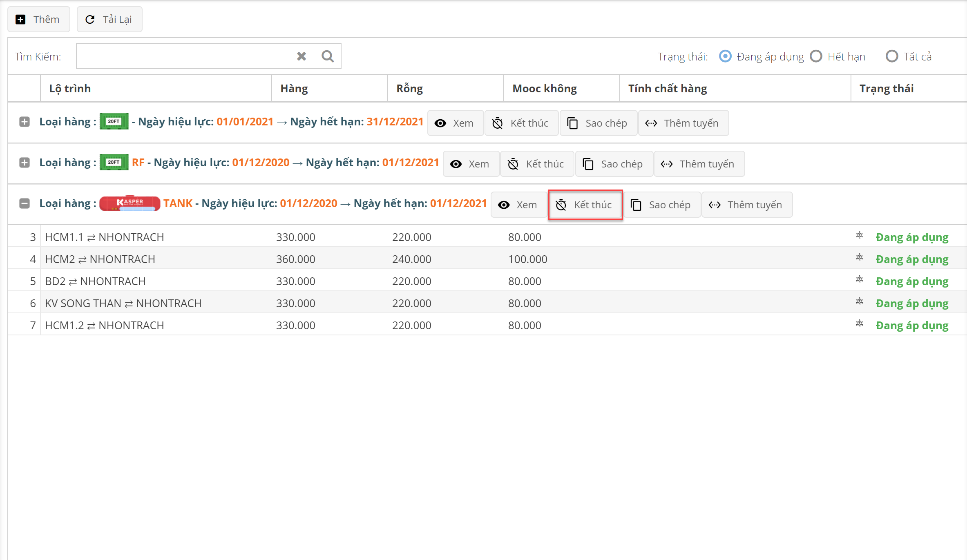Image resolution: width=967 pixels, height=560 pixels.
Task: Clear search text with the X icon
Action: [301, 56]
